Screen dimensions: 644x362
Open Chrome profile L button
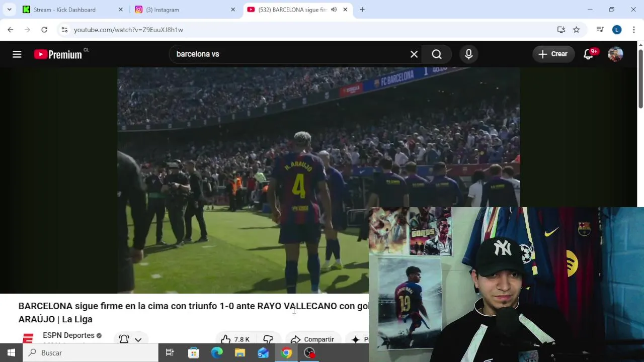[x=617, y=30]
